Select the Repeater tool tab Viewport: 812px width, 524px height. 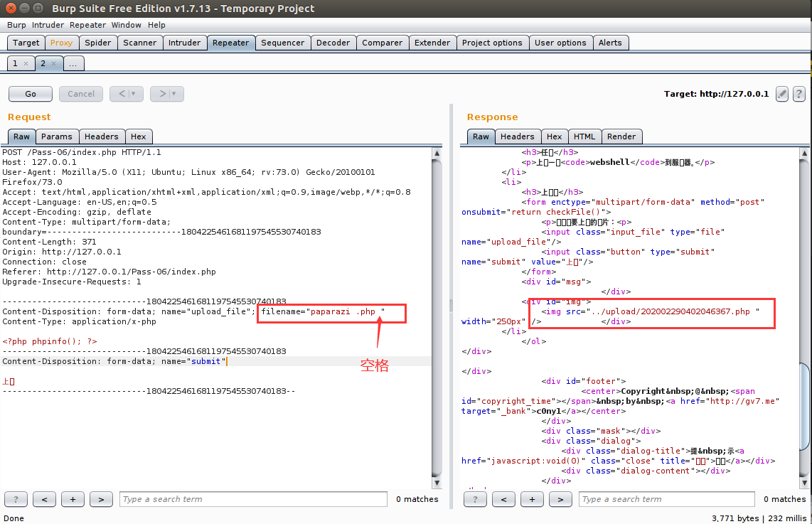click(x=230, y=43)
